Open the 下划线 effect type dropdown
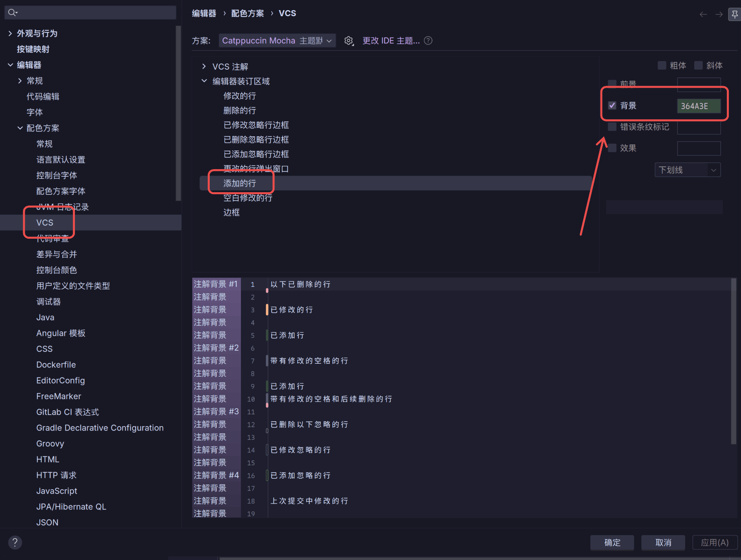This screenshot has width=741, height=560. coord(688,170)
